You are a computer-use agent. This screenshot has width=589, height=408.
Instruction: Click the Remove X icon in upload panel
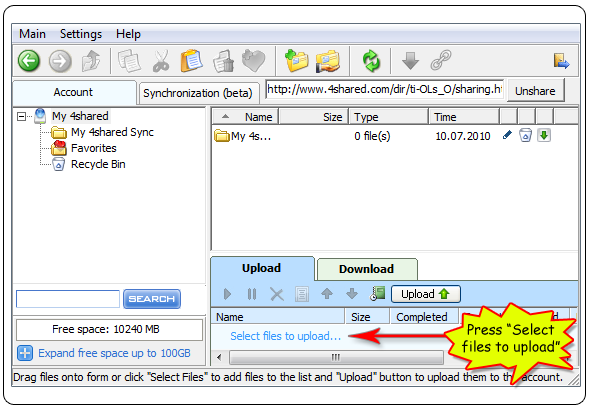277,294
